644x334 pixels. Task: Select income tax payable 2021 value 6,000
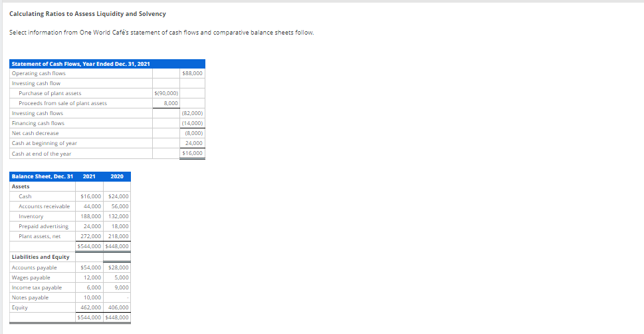pyautogui.click(x=94, y=288)
